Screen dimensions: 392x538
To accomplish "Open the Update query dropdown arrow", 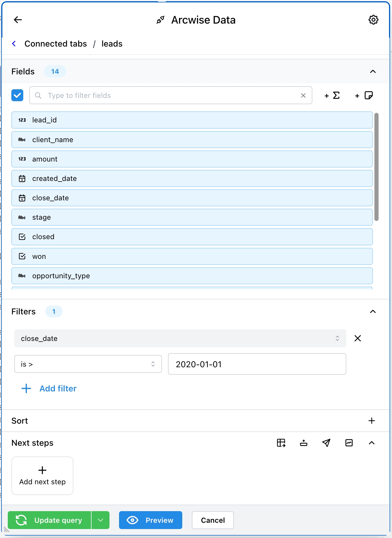I will tap(101, 520).
